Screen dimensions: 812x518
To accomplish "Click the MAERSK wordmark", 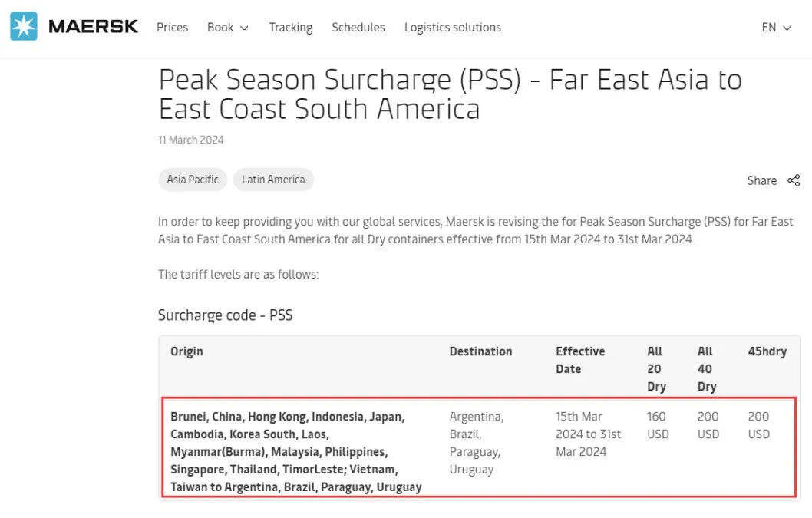I will (93, 26).
